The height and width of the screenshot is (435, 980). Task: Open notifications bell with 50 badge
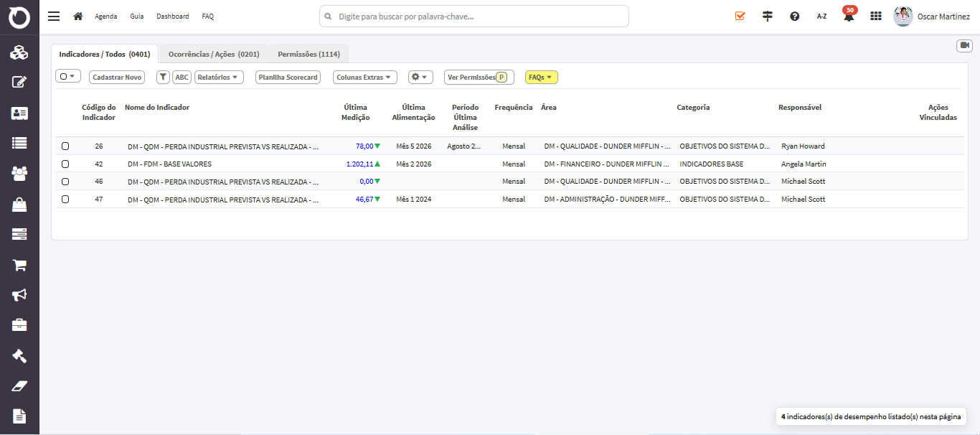849,15
